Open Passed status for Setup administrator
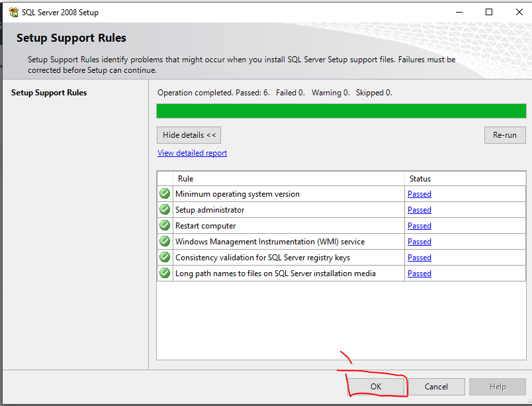The width and height of the screenshot is (532, 406). 420,210
